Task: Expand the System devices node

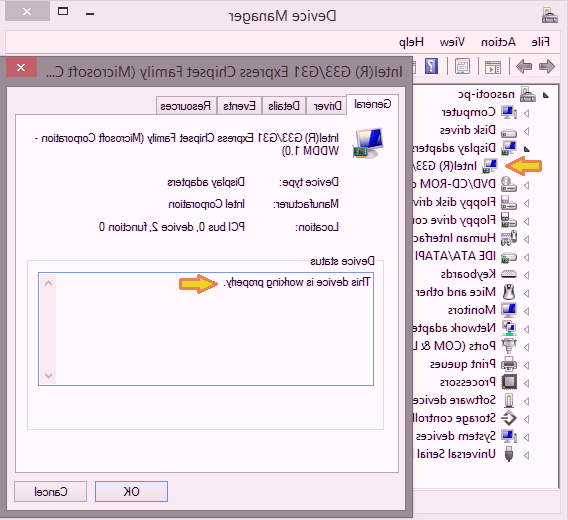Action: 527,437
